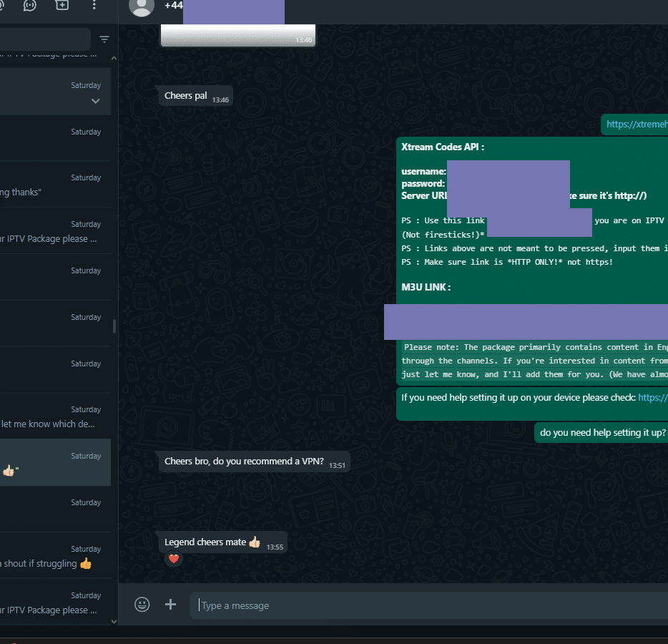Toggle the unread chats filter icon
668x644 pixels.
(104, 39)
